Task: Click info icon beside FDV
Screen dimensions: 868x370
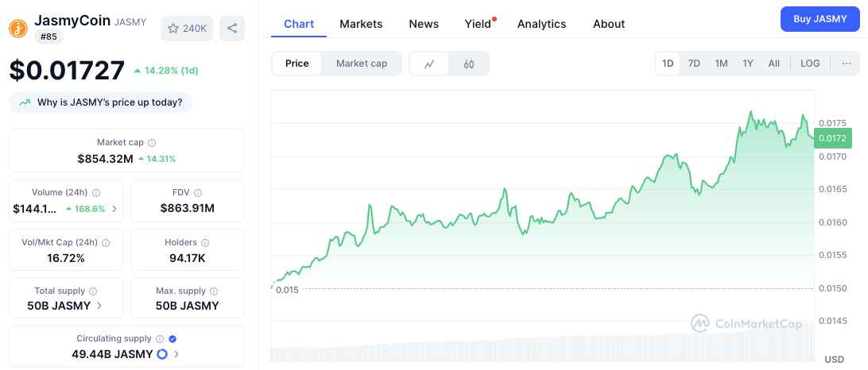Action: coord(198,193)
